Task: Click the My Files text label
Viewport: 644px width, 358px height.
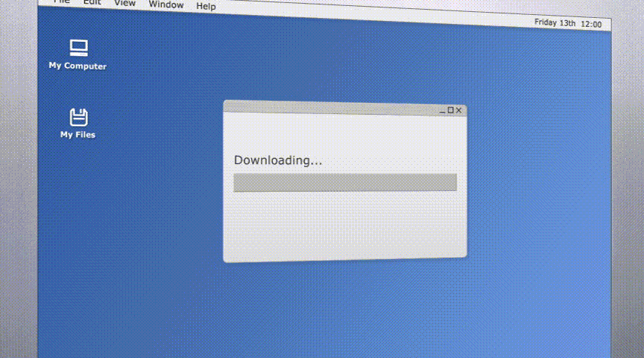Action: [78, 135]
